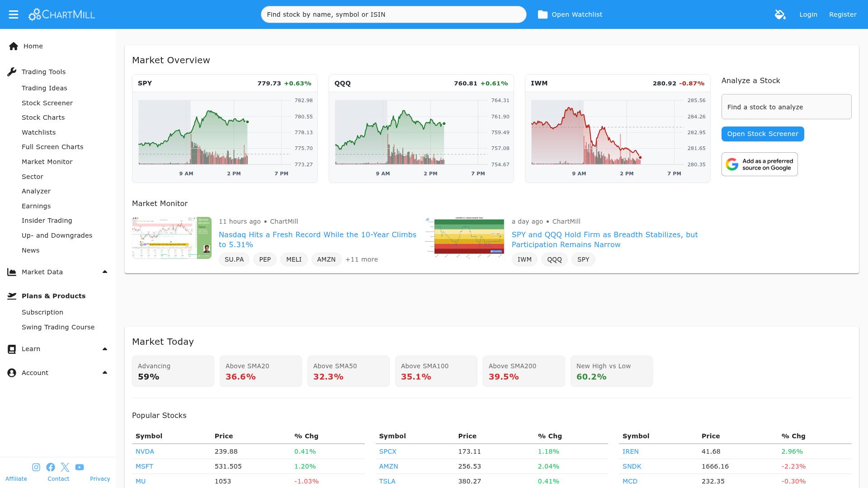The image size is (868, 488).
Task: Click the Register link
Action: click(843, 14)
